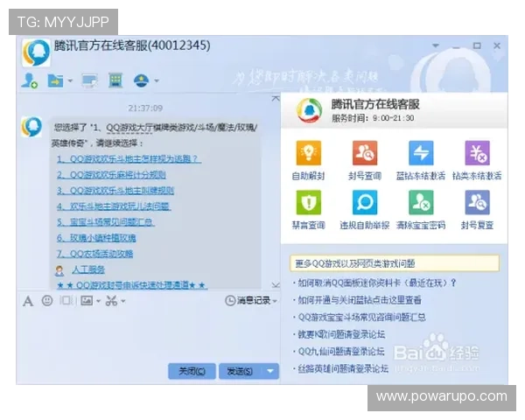Open the 封号复查 icon
The width and height of the screenshot is (525, 420).
477,202
